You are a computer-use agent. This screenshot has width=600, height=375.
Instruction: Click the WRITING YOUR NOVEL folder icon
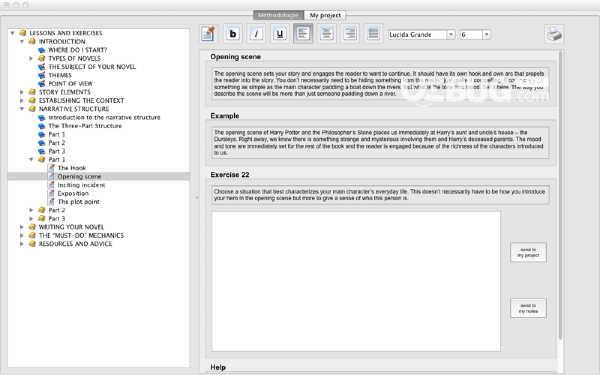coord(32,227)
